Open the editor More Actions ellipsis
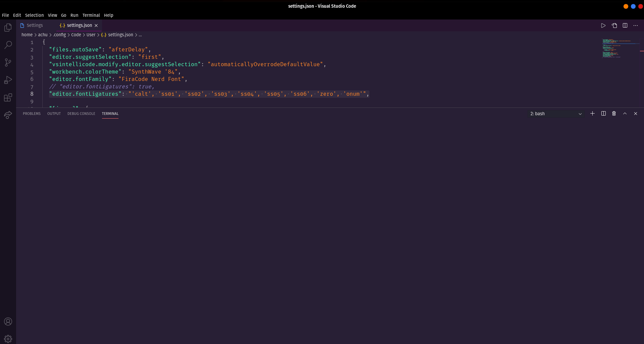 click(x=636, y=26)
